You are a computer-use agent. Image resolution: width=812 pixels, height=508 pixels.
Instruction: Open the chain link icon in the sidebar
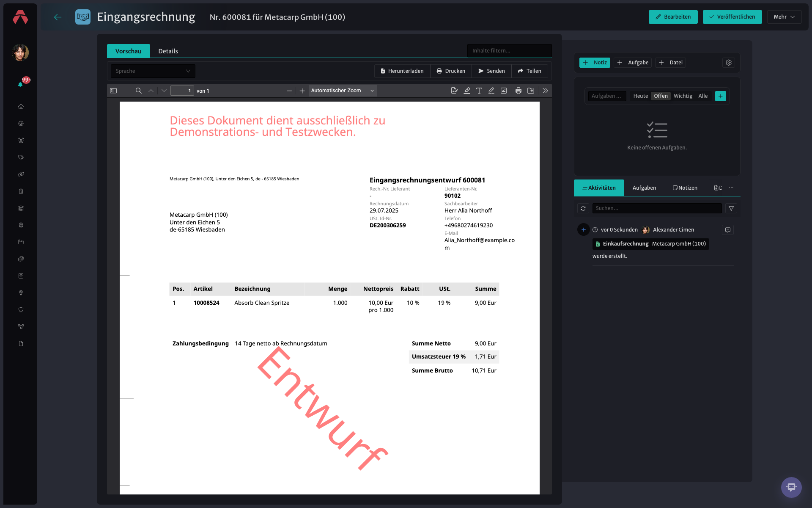(x=21, y=174)
